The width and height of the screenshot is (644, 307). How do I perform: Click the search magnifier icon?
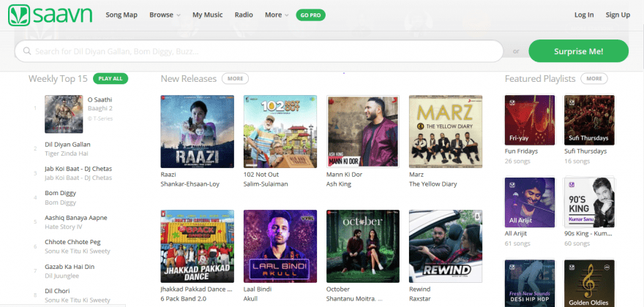point(27,51)
